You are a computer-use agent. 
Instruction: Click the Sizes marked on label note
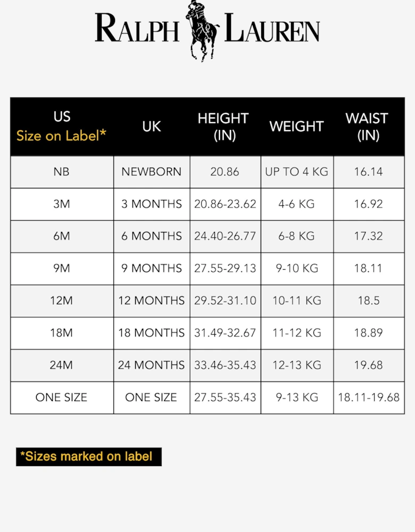[88, 456]
